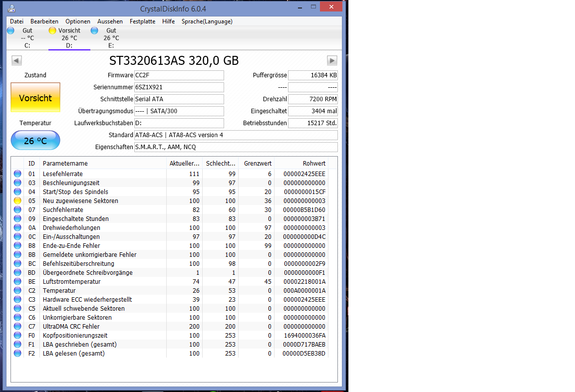Maximize the CrystalDiskInfo window
Screen dimensions: 575x392
[x=313, y=6]
